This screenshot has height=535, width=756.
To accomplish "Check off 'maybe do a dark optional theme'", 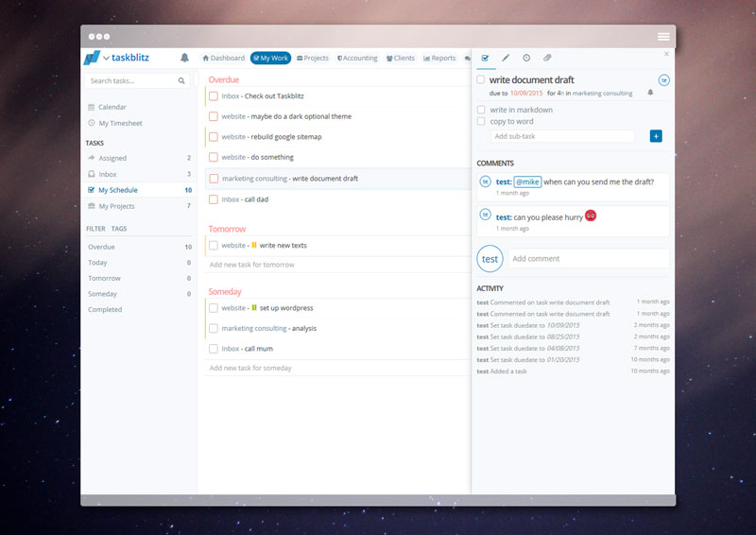I will 214,116.
